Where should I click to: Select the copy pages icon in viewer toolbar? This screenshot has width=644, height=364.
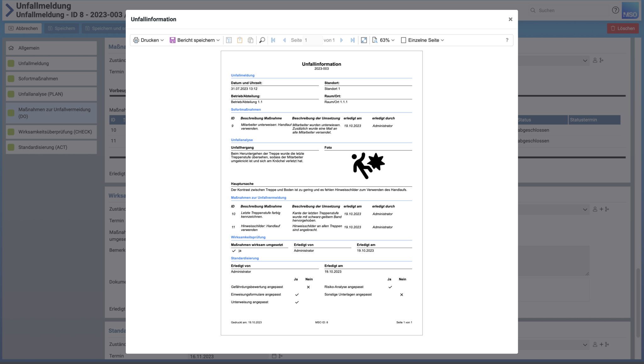coord(250,40)
